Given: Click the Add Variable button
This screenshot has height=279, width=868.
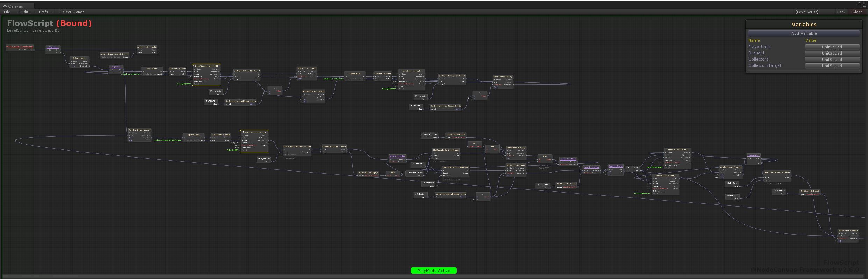Looking at the screenshot, I should (804, 33).
